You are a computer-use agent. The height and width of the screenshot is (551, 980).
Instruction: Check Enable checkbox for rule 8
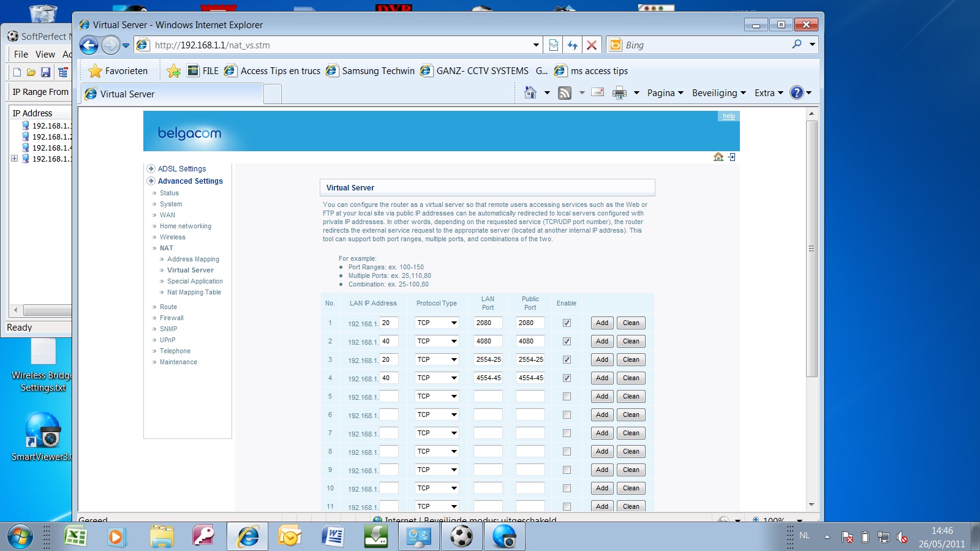click(567, 451)
